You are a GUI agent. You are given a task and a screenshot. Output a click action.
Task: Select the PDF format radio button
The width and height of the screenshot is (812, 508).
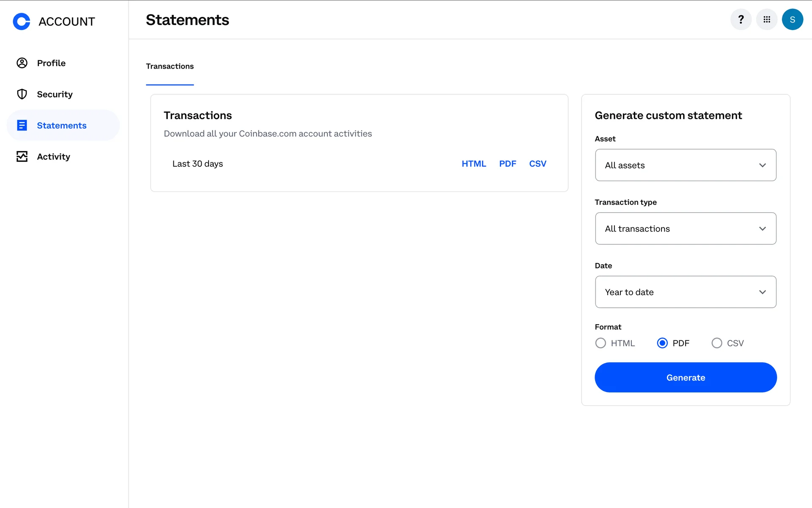click(x=662, y=343)
